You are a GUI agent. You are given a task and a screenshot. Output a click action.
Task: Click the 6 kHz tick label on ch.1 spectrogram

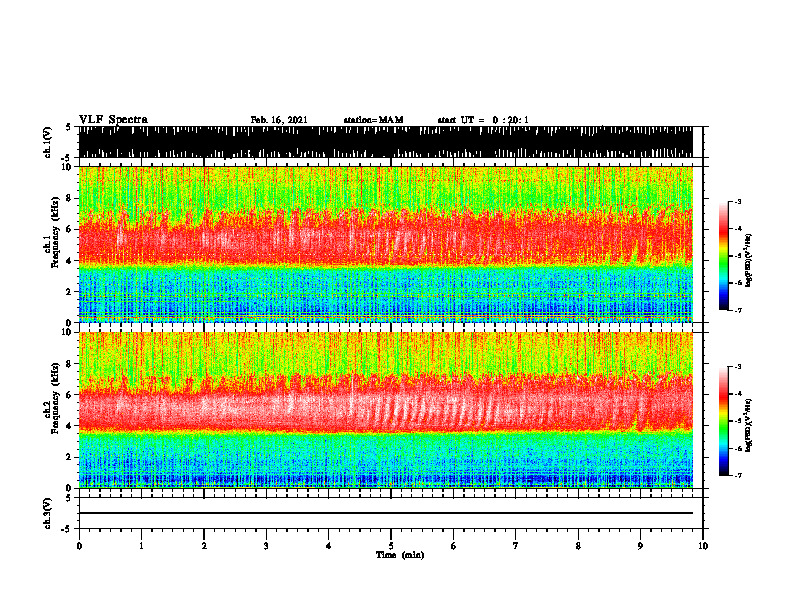coord(69,229)
